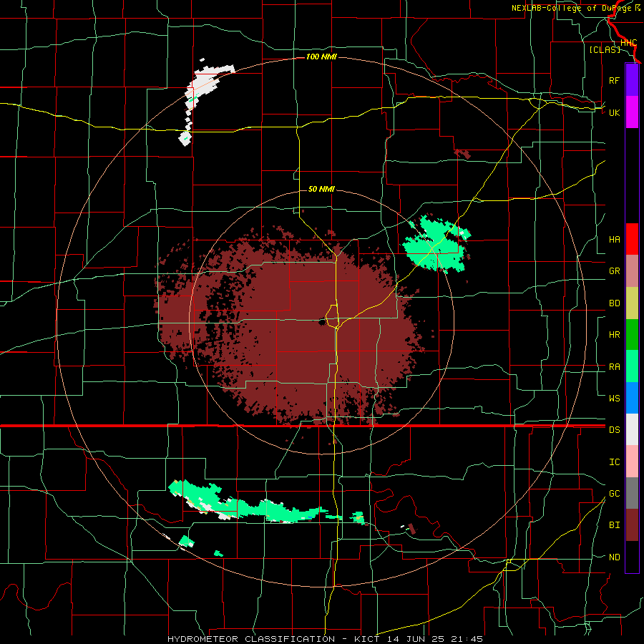Screen dimensions: 644x644
Task: Click the ND legend label
Action: tap(614, 557)
